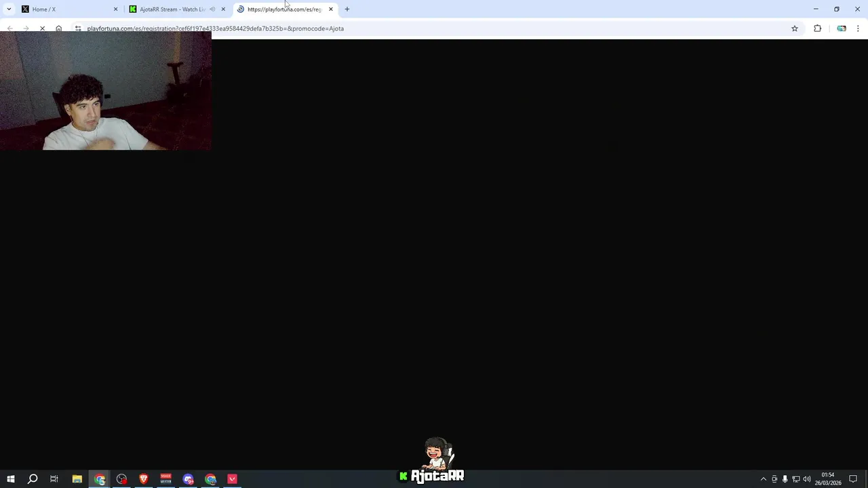The width and height of the screenshot is (868, 488).
Task: Go back to previous page
Action: tap(10, 28)
